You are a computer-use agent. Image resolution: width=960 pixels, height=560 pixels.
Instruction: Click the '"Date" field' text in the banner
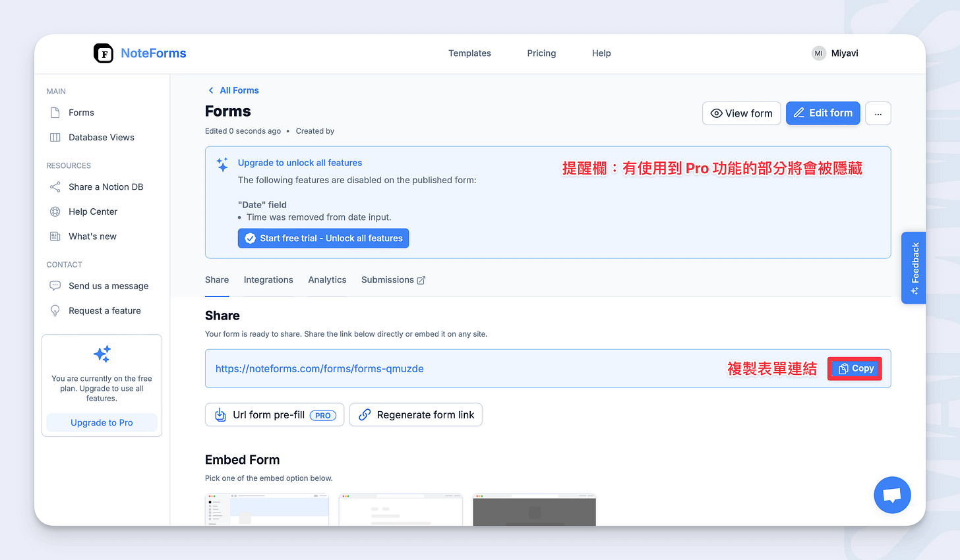262,205
